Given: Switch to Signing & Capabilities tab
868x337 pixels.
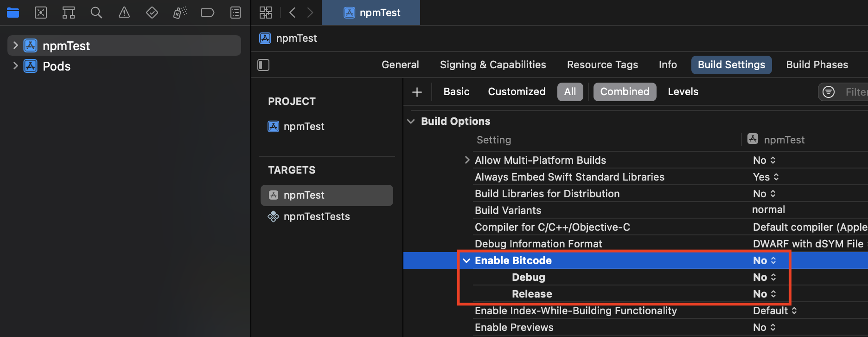Looking at the screenshot, I should (x=493, y=65).
